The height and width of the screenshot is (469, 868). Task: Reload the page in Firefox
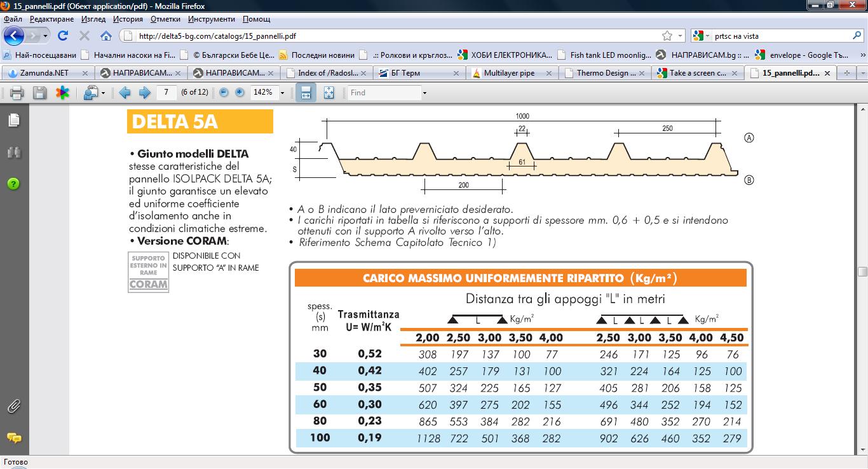point(62,36)
